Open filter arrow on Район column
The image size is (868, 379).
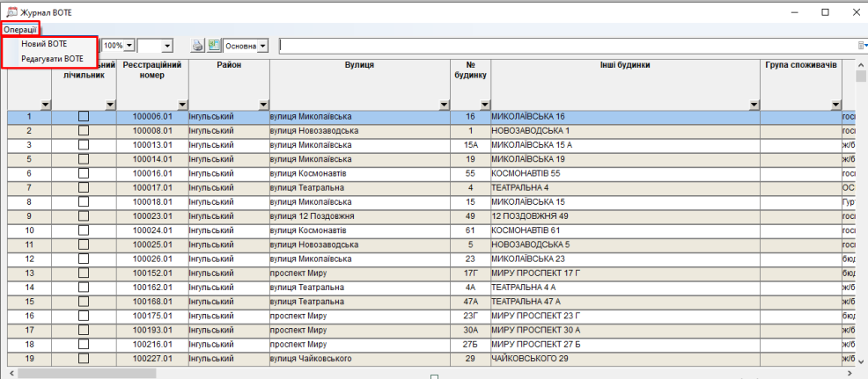coord(261,105)
